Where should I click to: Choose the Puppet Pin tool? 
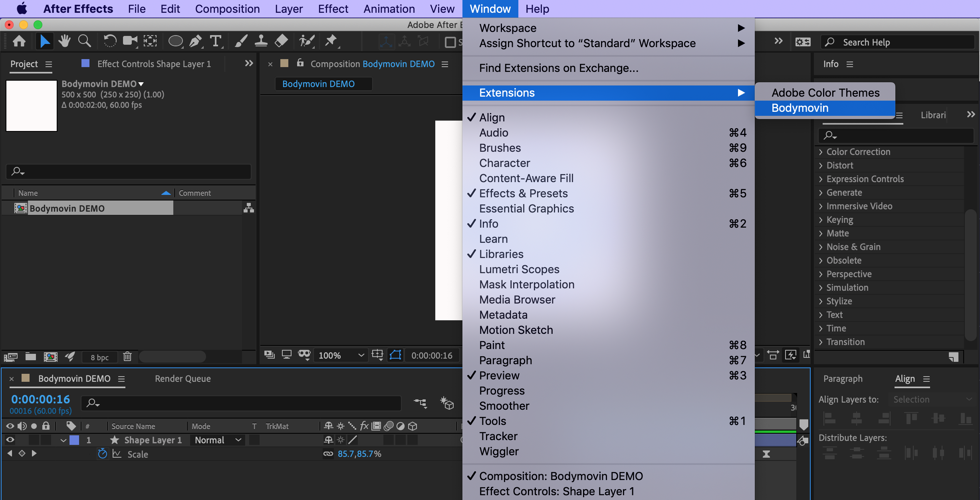(331, 41)
